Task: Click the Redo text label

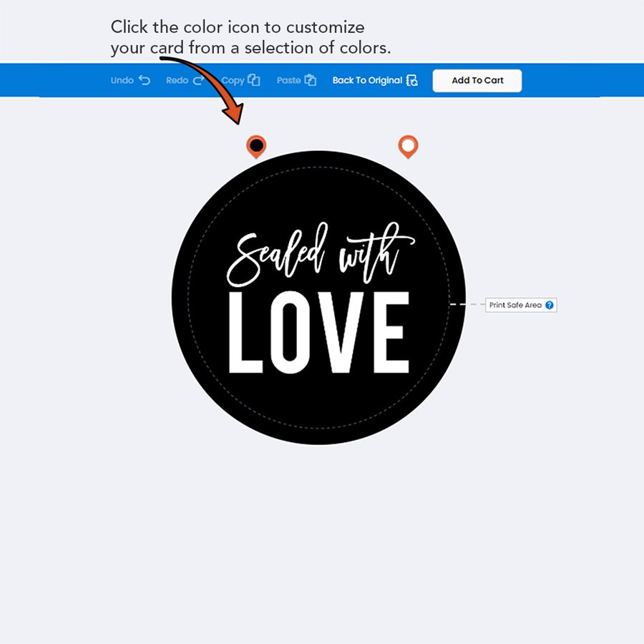Action: click(x=177, y=80)
